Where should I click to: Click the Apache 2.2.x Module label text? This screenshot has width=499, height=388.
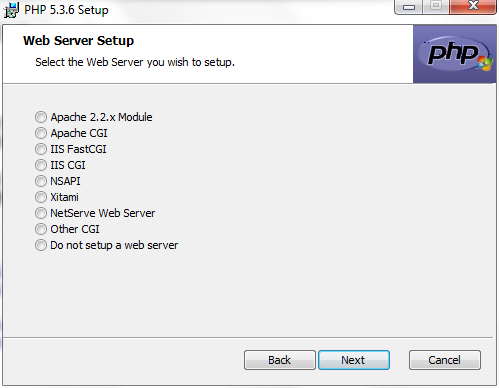click(x=101, y=117)
